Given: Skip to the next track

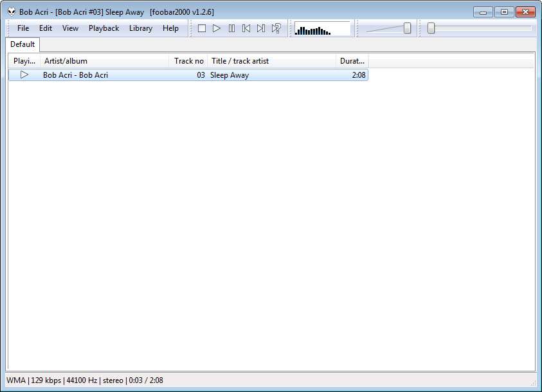Looking at the screenshot, I should [x=261, y=28].
